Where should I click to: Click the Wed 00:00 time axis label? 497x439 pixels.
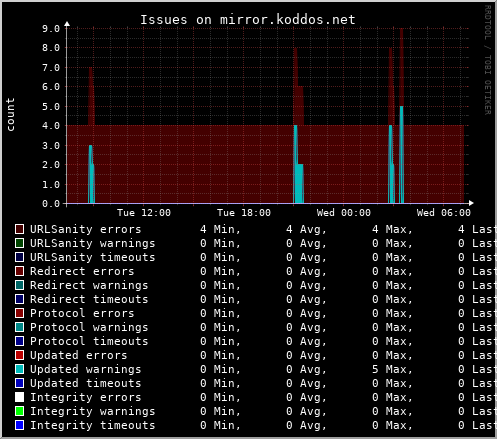pos(344,213)
